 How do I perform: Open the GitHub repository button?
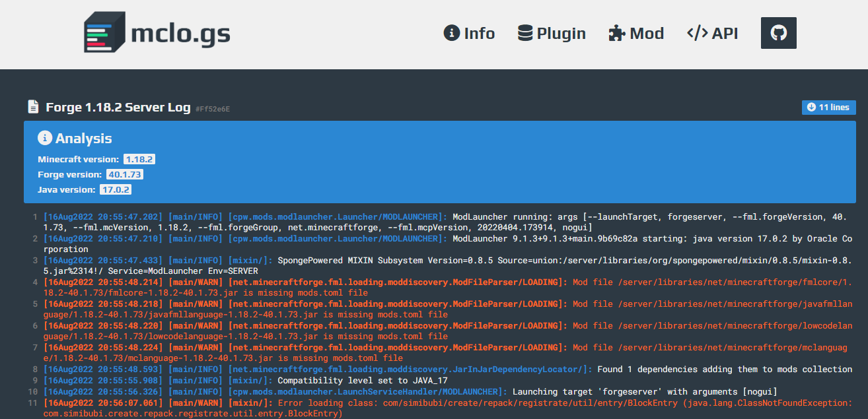pyautogui.click(x=779, y=33)
